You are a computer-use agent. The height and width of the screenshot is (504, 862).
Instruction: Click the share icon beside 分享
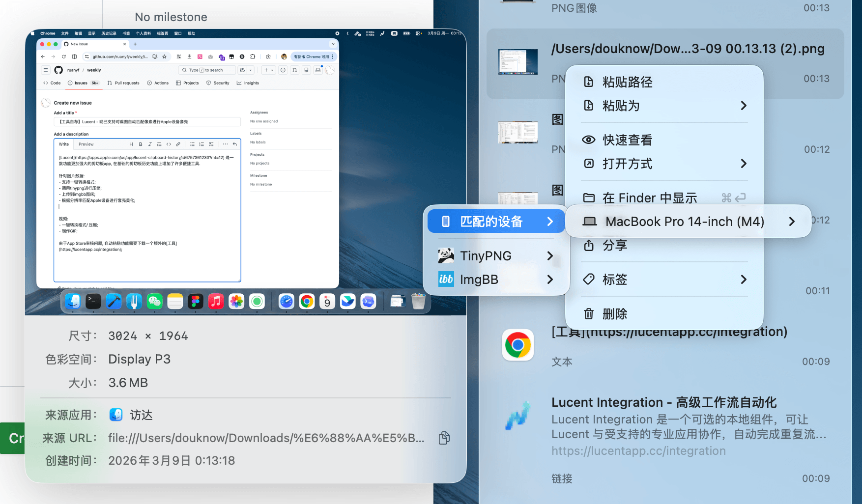[588, 245]
